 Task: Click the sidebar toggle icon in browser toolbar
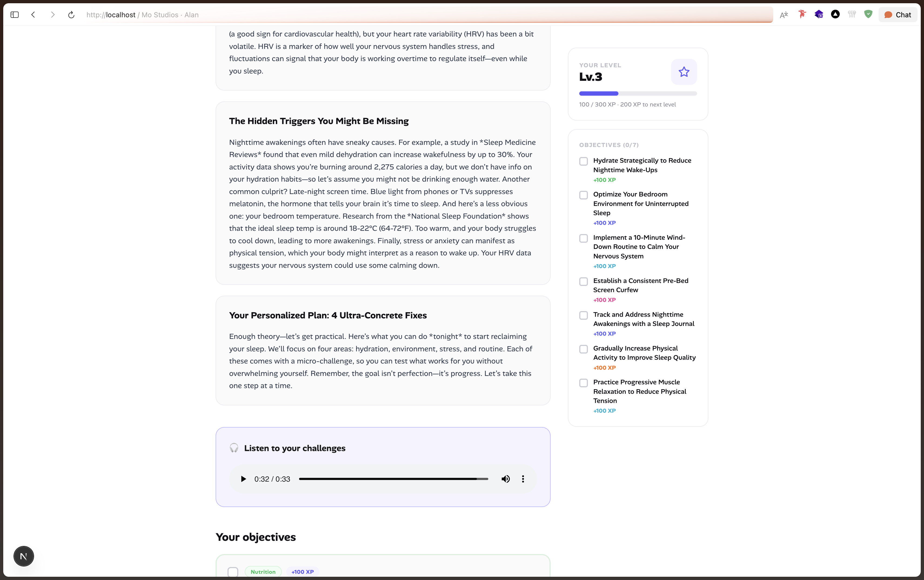pos(15,15)
